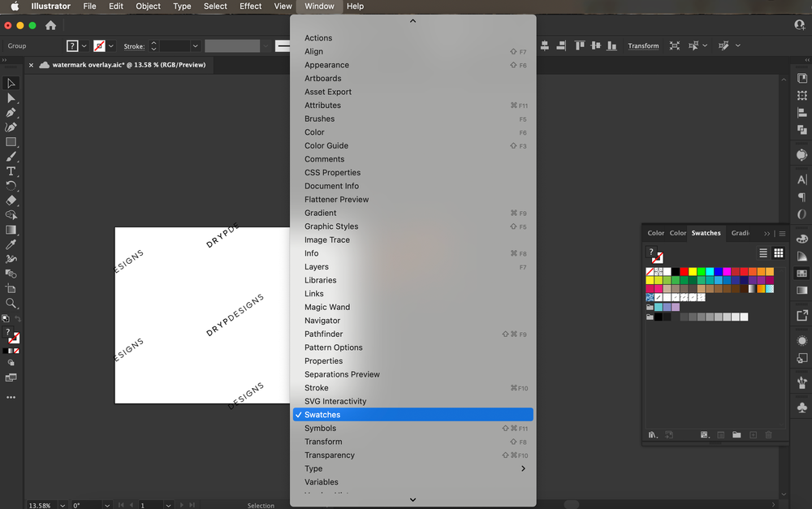The image size is (812, 509).
Task: Select the Shape Builder tool
Action: point(11,215)
